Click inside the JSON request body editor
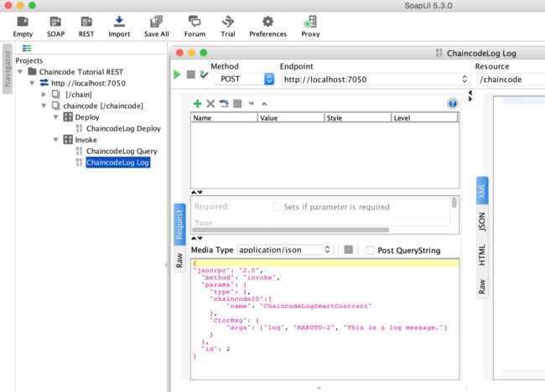This screenshot has width=545, height=392. (x=324, y=319)
